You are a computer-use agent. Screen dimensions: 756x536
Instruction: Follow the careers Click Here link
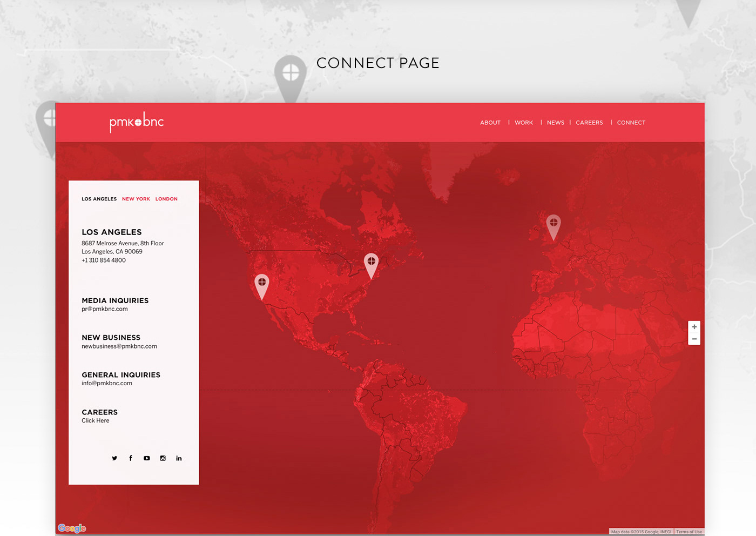point(96,420)
